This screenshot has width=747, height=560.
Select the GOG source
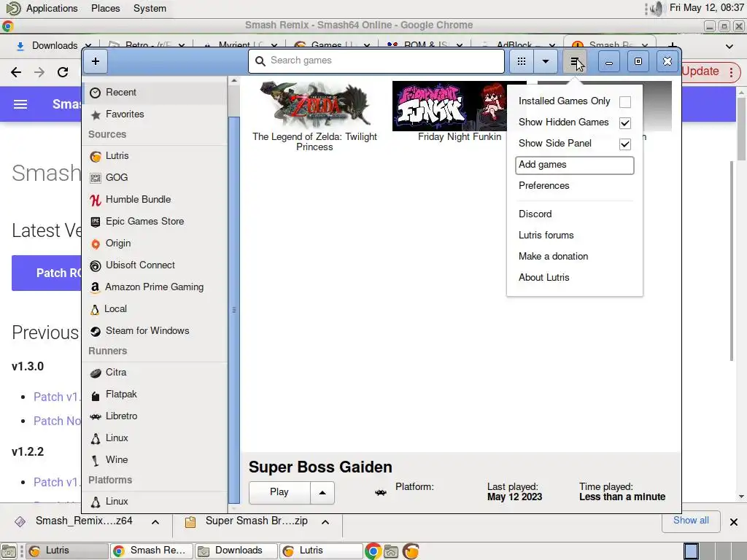pyautogui.click(x=155, y=178)
